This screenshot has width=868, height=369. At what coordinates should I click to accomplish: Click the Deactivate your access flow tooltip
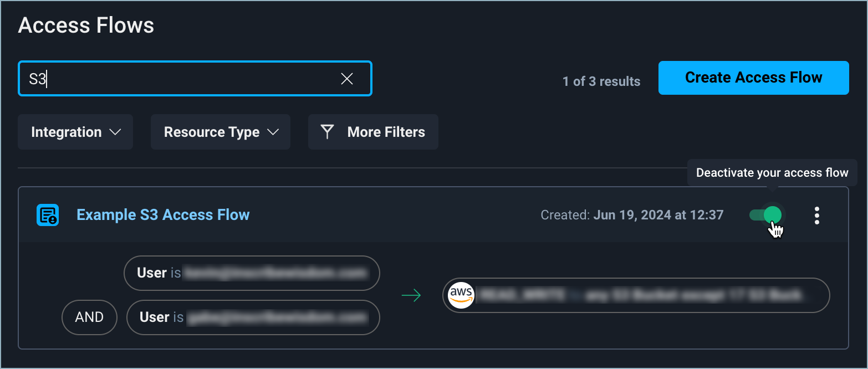tap(772, 173)
